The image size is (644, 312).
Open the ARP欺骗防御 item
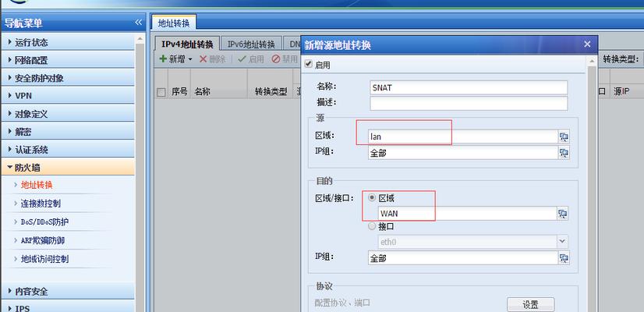42,240
